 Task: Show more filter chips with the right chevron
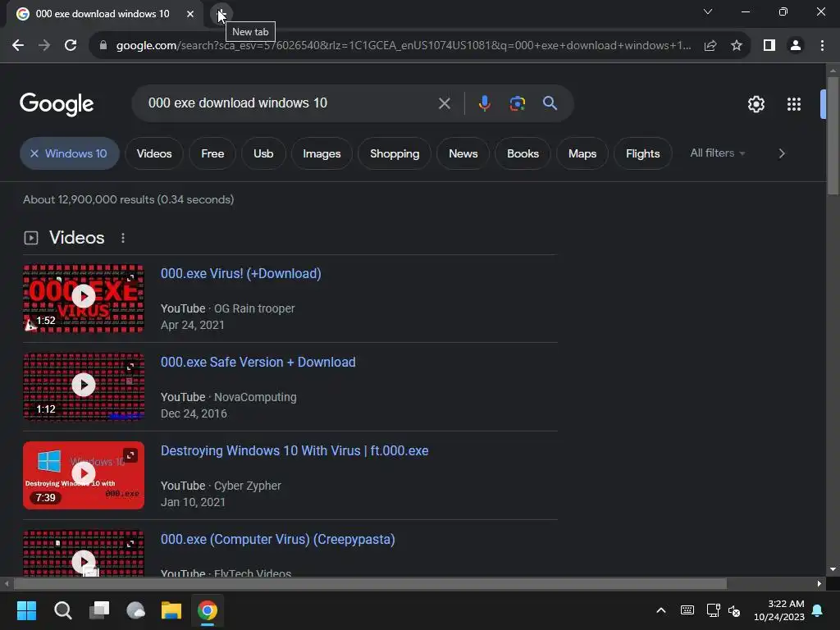click(782, 153)
